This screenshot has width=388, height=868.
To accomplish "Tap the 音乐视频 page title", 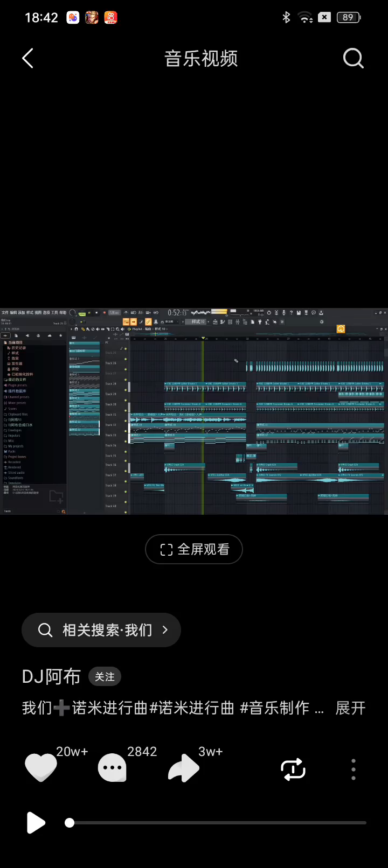I will (201, 58).
